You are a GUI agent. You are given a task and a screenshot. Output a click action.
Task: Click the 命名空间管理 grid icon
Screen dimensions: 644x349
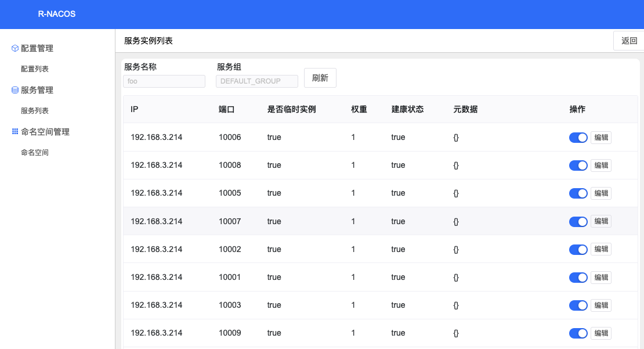pos(15,132)
